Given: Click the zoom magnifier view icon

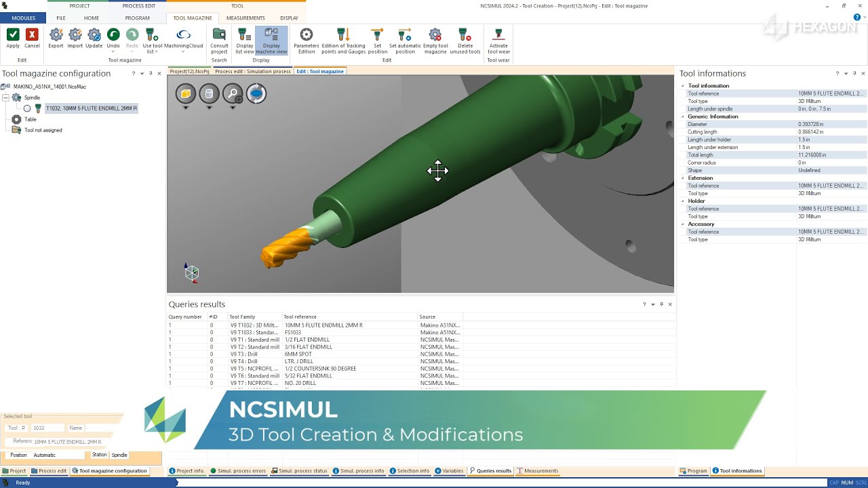Looking at the screenshot, I should 233,94.
